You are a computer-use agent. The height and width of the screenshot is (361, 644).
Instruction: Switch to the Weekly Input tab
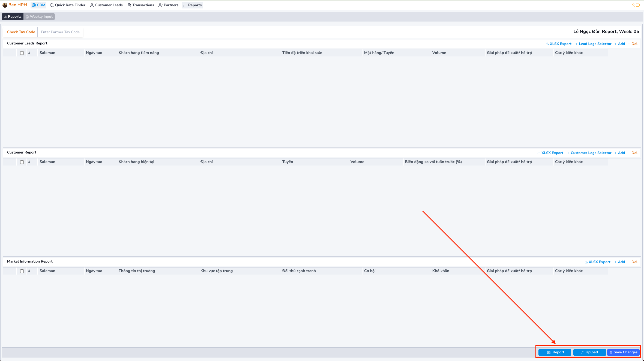39,16
